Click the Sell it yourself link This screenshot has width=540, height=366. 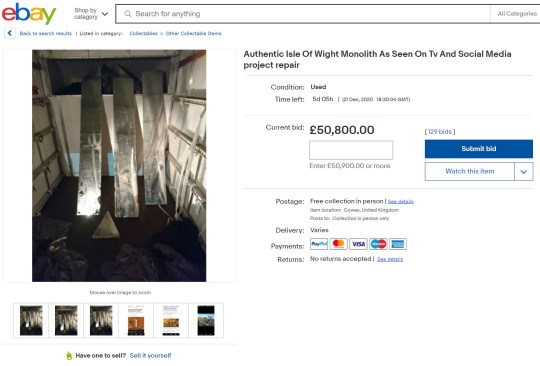click(x=150, y=355)
